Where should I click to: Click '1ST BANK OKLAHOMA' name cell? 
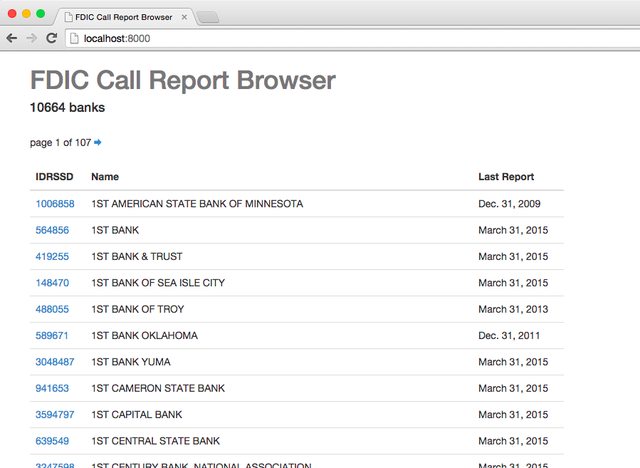point(144,335)
